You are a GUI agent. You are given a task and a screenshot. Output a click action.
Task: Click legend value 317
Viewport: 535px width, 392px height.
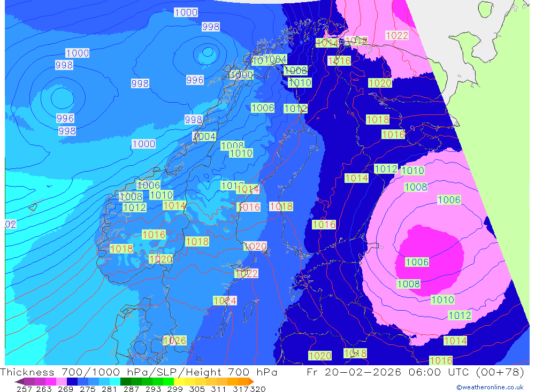(240, 389)
